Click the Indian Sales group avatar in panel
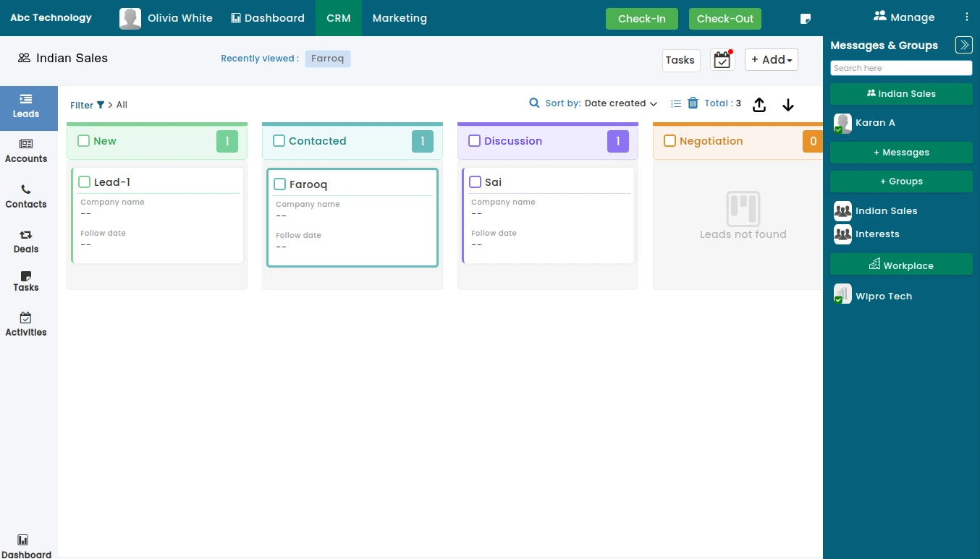The height and width of the screenshot is (559, 980). tap(842, 210)
